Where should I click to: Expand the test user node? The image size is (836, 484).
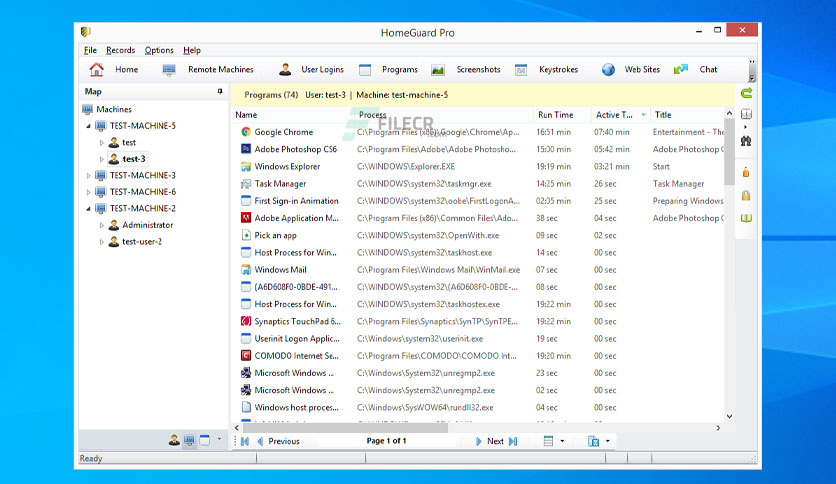coord(101,142)
